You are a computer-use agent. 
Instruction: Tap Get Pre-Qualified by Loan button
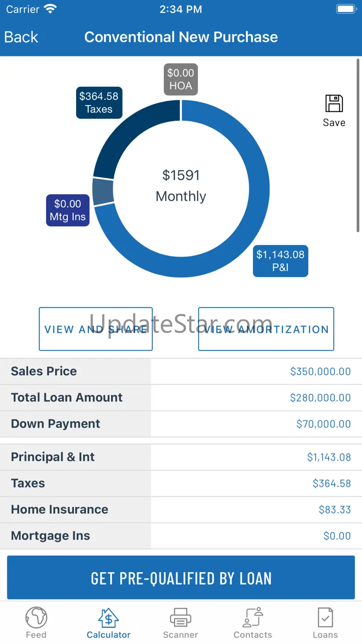point(181,579)
